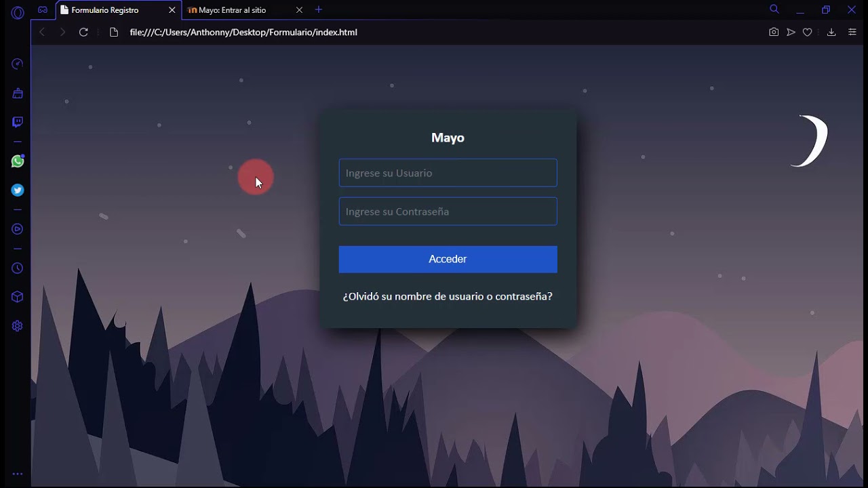Open Twitch panel in the sidebar
The image size is (868, 488).
click(18, 122)
